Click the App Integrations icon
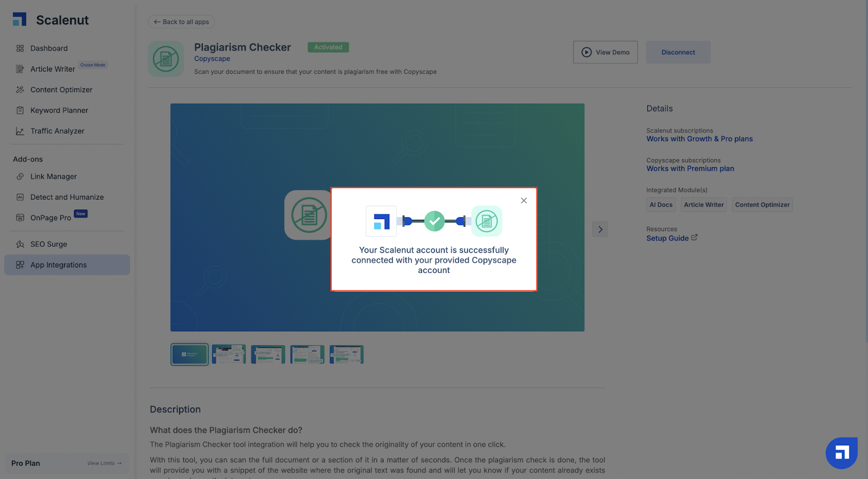868x479 pixels. click(x=20, y=265)
